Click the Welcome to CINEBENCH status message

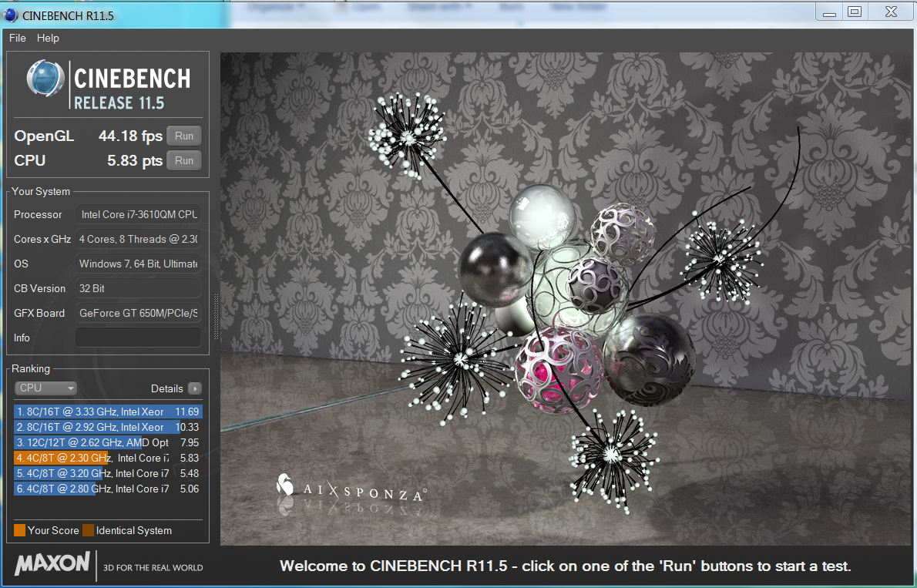point(566,566)
